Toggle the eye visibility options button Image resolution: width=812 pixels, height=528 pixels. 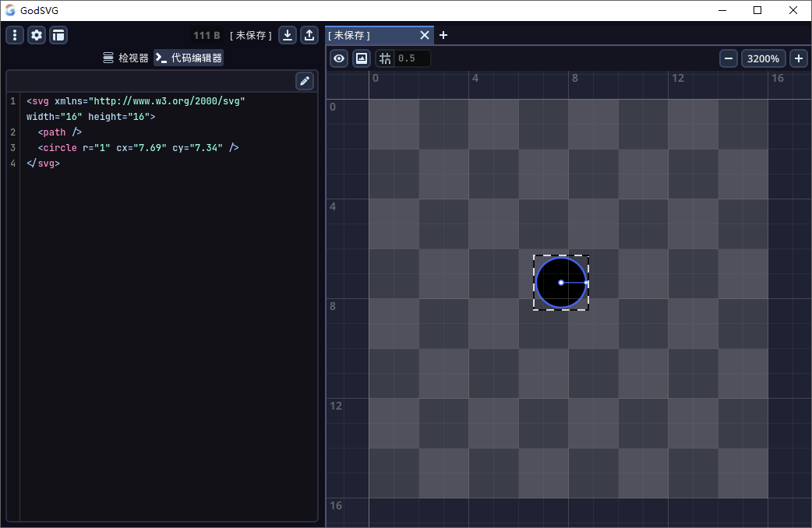point(339,58)
